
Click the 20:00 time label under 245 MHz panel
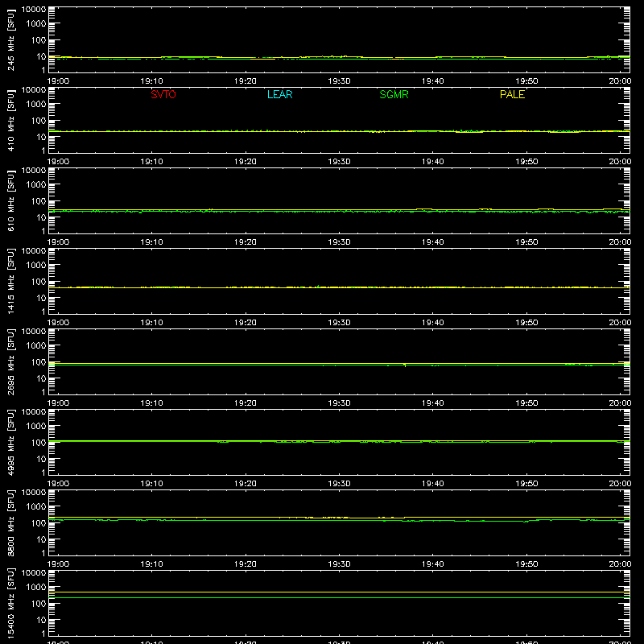tap(620, 81)
